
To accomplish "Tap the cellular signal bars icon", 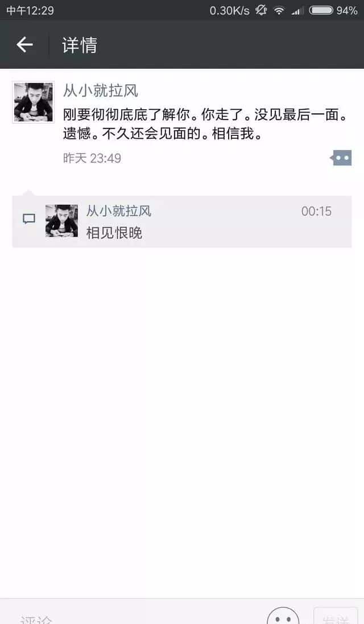I will pos(297,11).
